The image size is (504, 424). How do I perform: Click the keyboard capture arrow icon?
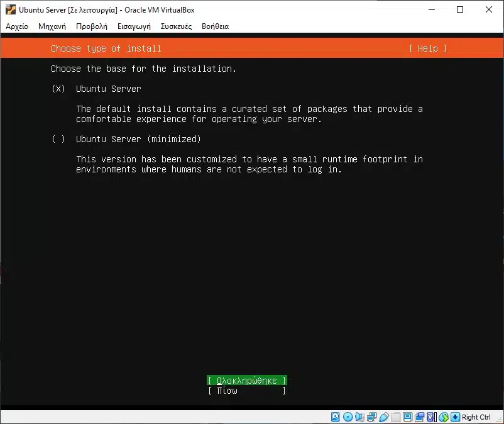455,417
